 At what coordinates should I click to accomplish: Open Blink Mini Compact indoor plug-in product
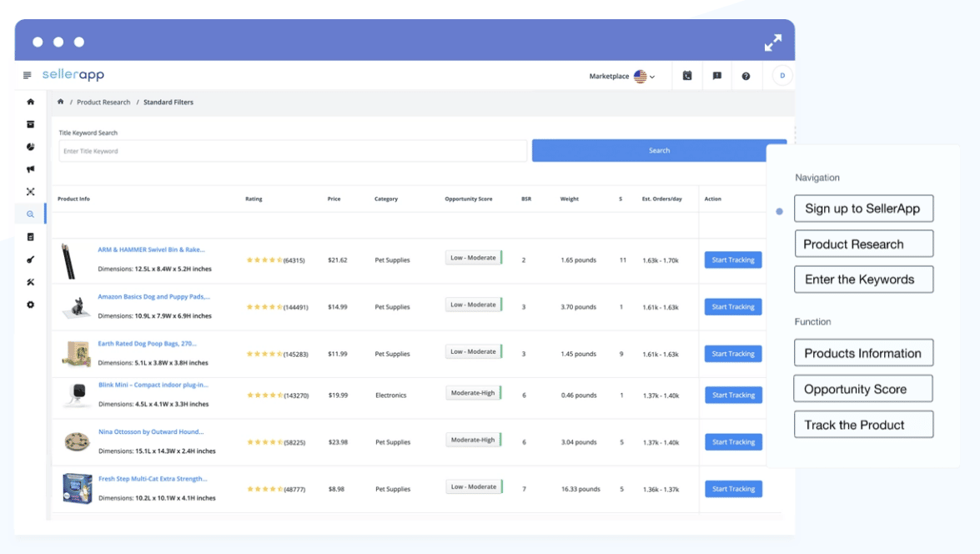pyautogui.click(x=153, y=385)
